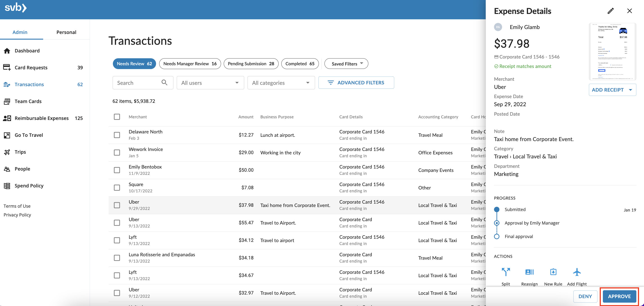The image size is (644, 306).
Task: Open the Saved Filters dropdown
Action: 346,63
